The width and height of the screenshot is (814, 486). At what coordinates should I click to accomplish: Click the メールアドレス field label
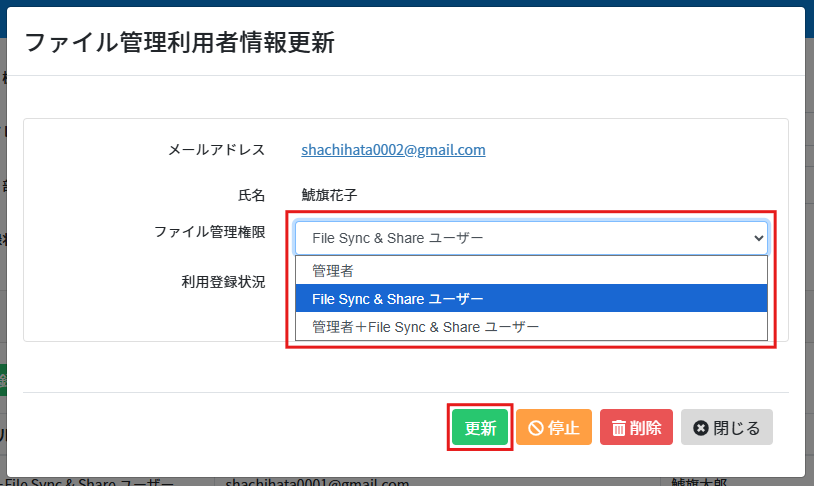[x=216, y=150]
